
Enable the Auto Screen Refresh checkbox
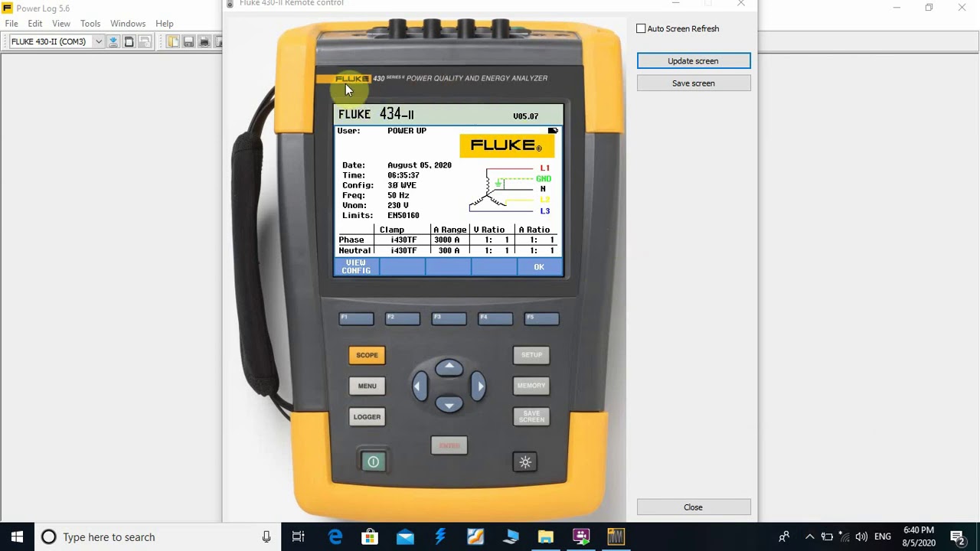[641, 28]
